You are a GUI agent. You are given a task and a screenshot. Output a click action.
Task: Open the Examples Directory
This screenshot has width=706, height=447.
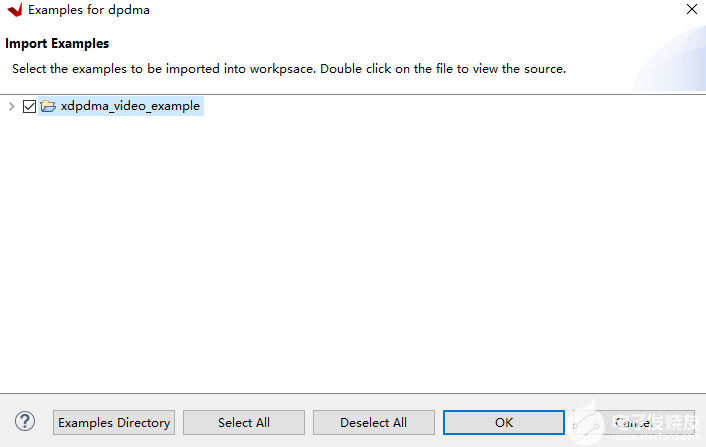click(114, 422)
